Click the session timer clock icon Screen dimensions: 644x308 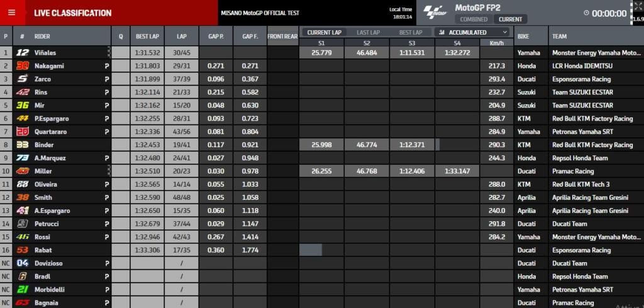point(586,13)
